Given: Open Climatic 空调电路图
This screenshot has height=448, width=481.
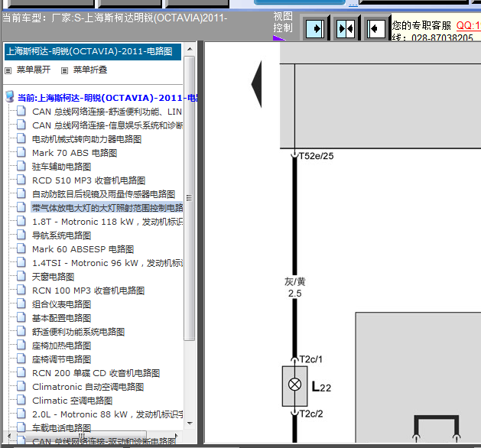Looking at the screenshot, I should pos(73,401).
